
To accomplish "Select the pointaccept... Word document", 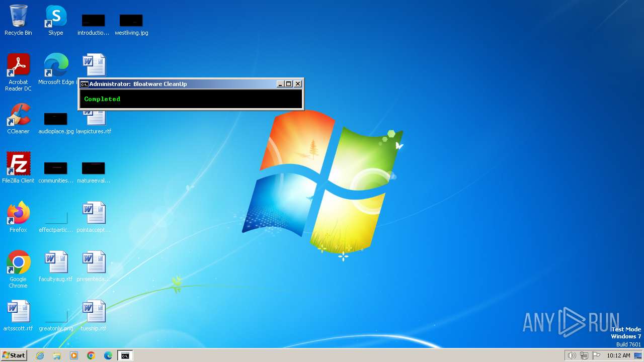I will click(x=94, y=217).
